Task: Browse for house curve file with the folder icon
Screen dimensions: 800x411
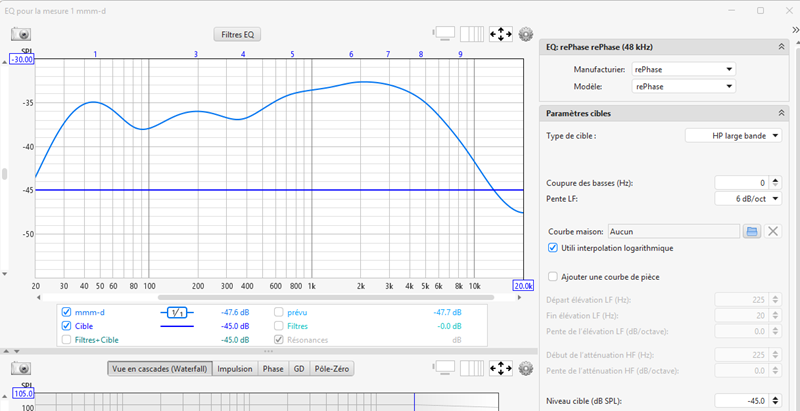Action: [751, 232]
